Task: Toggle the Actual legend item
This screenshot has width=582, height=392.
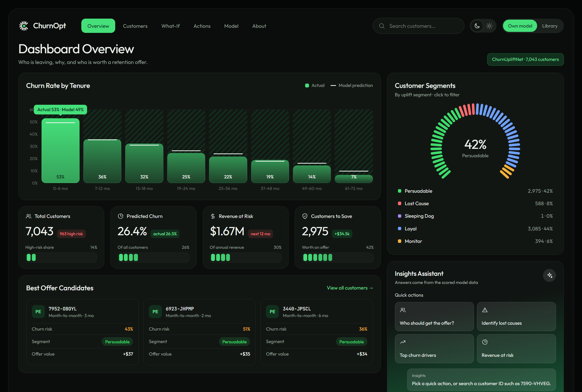Action: tap(315, 85)
